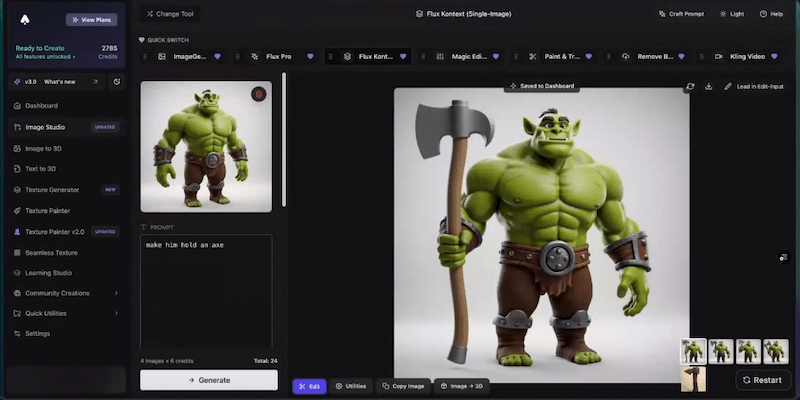800x400 pixels.
Task: Click the prompt text box
Action: pos(206,290)
